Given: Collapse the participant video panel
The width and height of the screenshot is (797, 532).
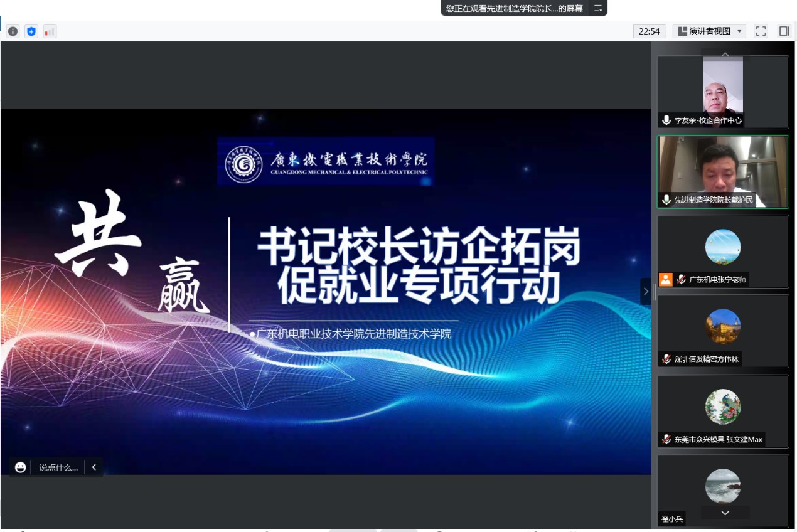Looking at the screenshot, I should click(646, 291).
